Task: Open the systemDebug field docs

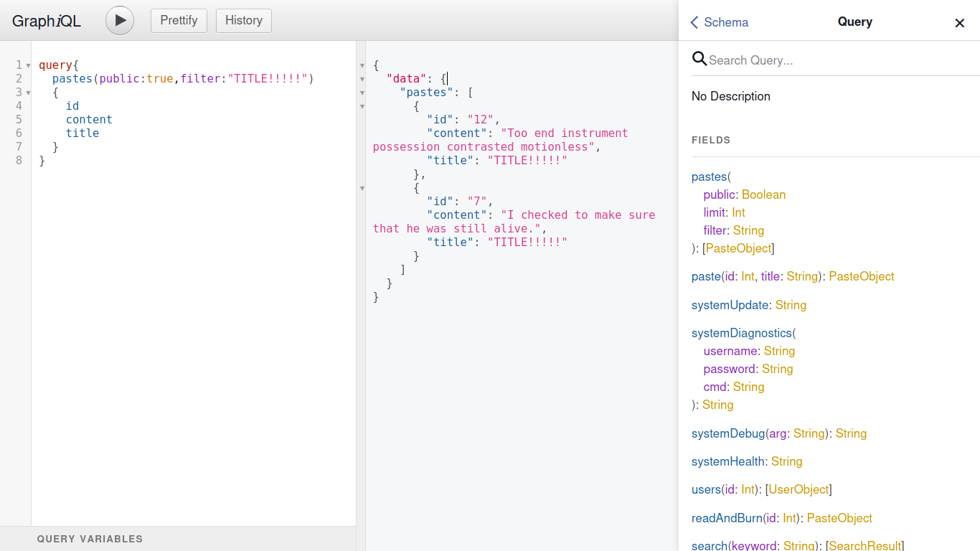Action: click(728, 433)
